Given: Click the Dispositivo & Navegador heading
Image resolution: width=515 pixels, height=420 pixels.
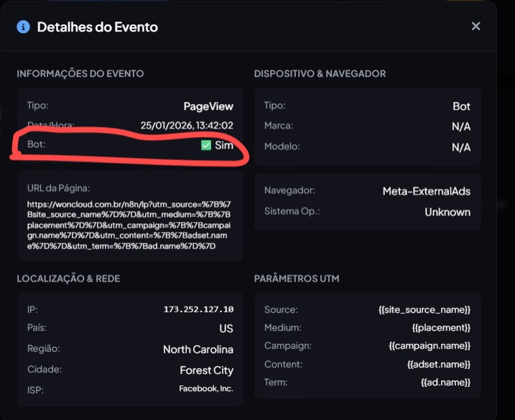Looking at the screenshot, I should (320, 73).
